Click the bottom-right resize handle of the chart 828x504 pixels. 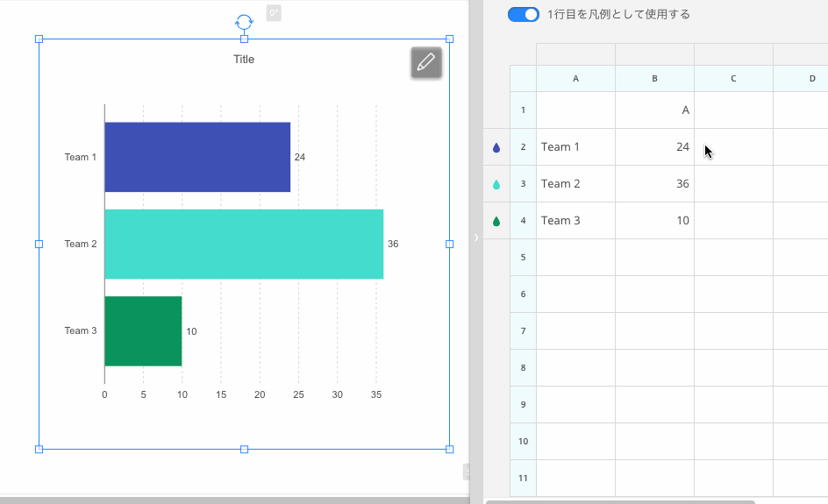(x=450, y=449)
